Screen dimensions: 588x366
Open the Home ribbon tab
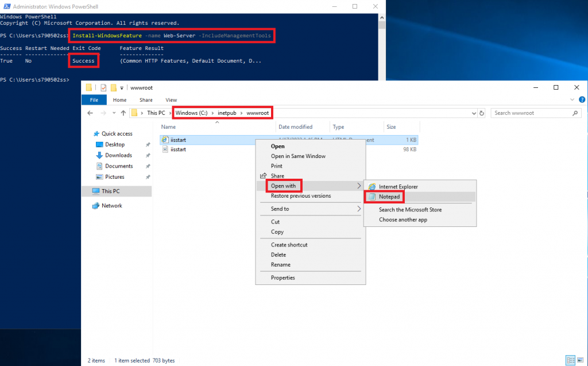click(x=119, y=100)
